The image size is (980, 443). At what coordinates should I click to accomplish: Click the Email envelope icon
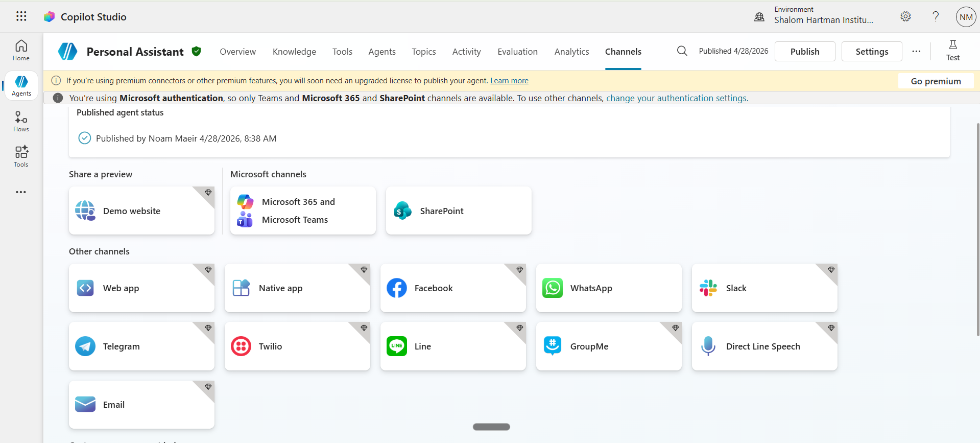tap(85, 404)
